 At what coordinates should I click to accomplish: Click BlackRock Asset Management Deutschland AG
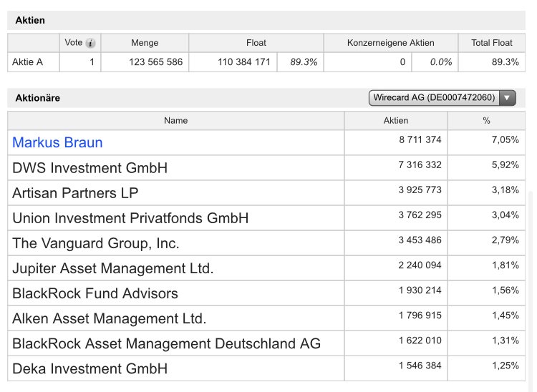(166, 343)
